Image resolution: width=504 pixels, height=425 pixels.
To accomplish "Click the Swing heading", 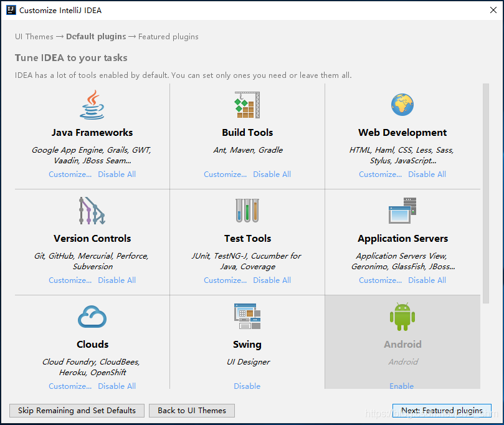I will [x=247, y=345].
